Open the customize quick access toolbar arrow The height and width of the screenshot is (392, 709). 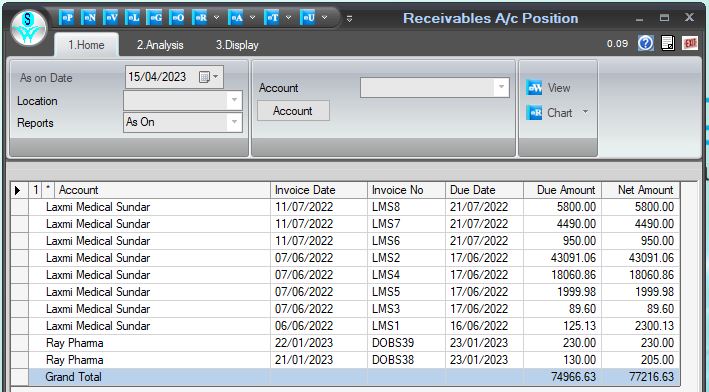[350, 19]
